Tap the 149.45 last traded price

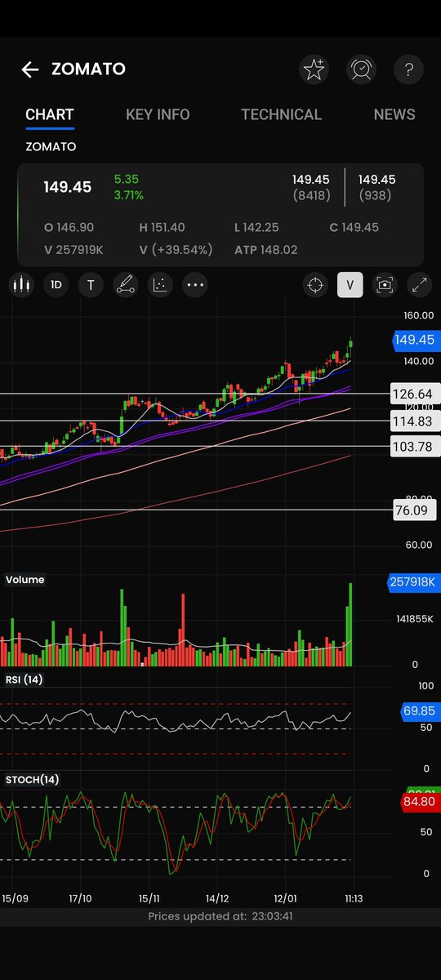pyautogui.click(x=67, y=187)
